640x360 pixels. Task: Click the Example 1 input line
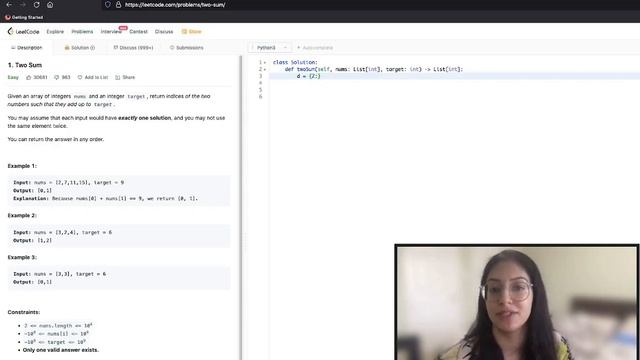[69, 182]
